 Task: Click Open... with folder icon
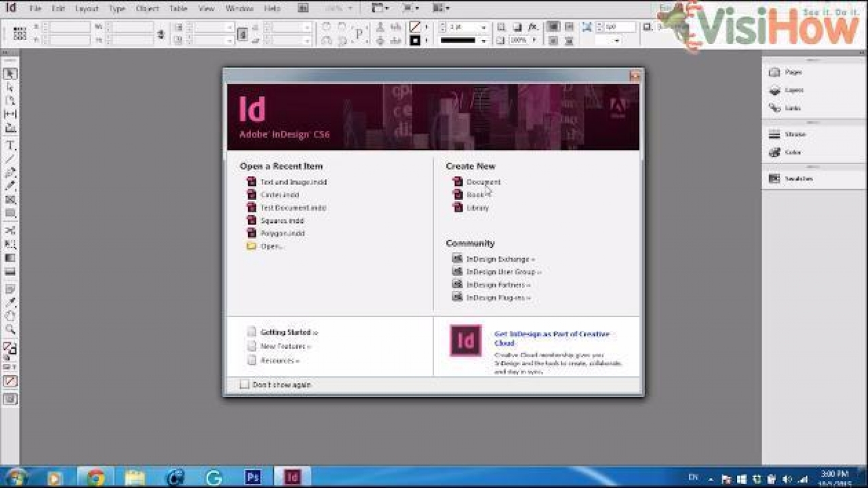point(264,246)
